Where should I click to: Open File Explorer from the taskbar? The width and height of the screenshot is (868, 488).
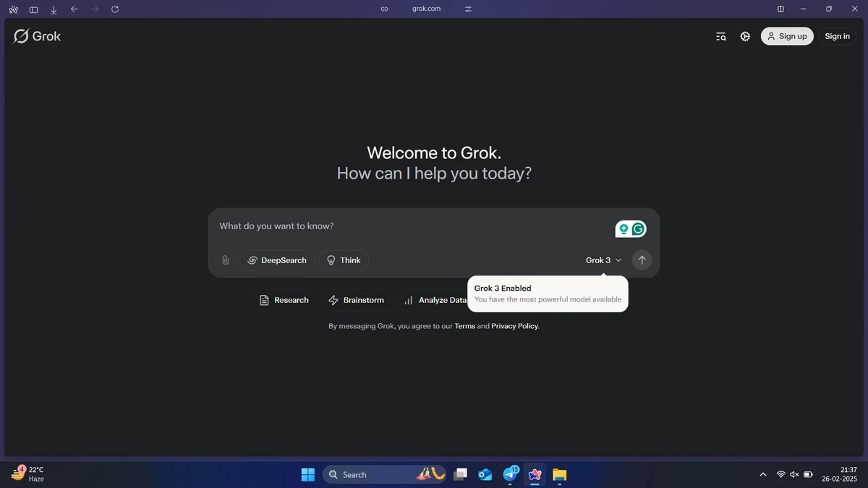(559, 474)
